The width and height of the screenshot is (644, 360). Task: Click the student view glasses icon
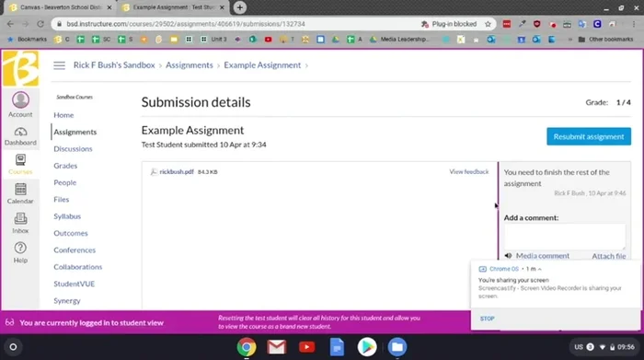(x=10, y=322)
